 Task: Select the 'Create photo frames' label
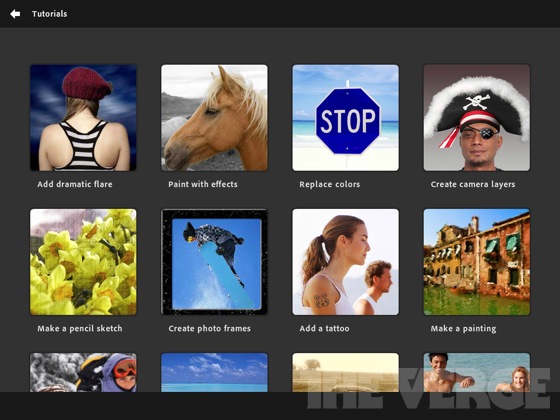click(x=210, y=329)
